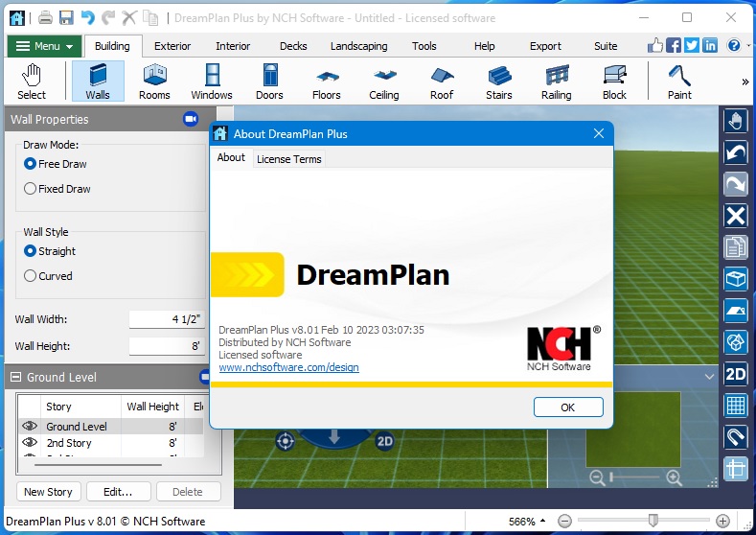
Task: Choose Curved wall style
Action: [x=30, y=276]
